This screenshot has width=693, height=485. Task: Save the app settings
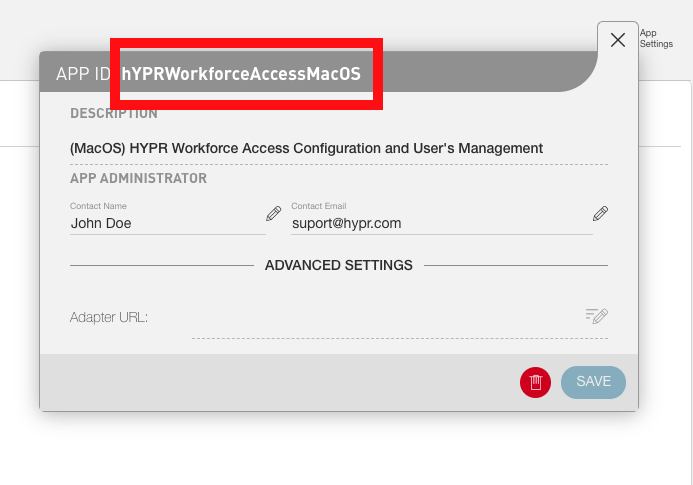pos(593,382)
